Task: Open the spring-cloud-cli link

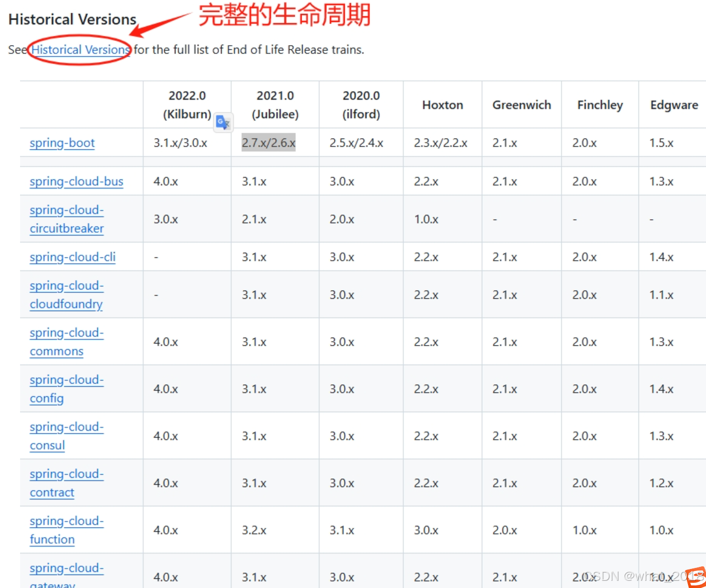Action: coord(72,257)
